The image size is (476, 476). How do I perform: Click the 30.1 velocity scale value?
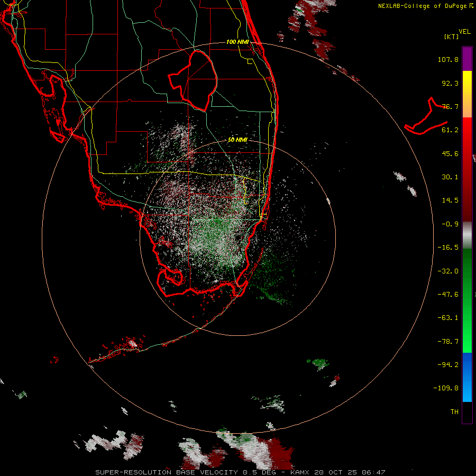450,177
